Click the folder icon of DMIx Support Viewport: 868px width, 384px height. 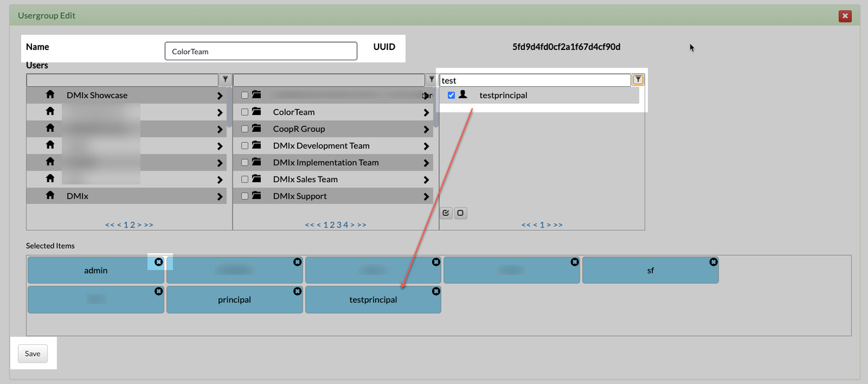coord(257,196)
